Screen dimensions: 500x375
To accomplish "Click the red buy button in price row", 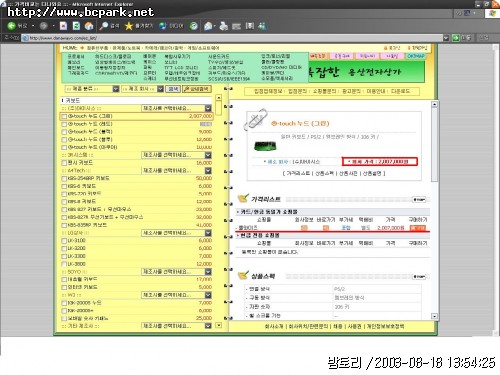I will (x=418, y=228).
